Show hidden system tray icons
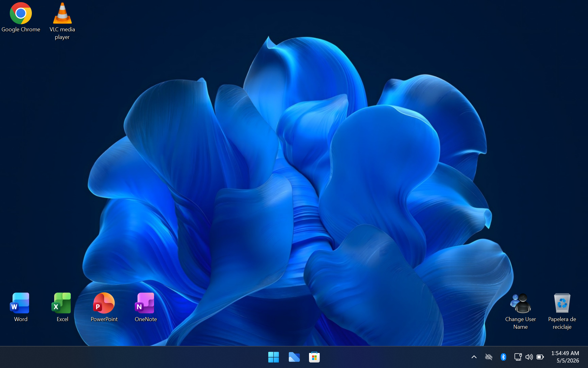 474,357
